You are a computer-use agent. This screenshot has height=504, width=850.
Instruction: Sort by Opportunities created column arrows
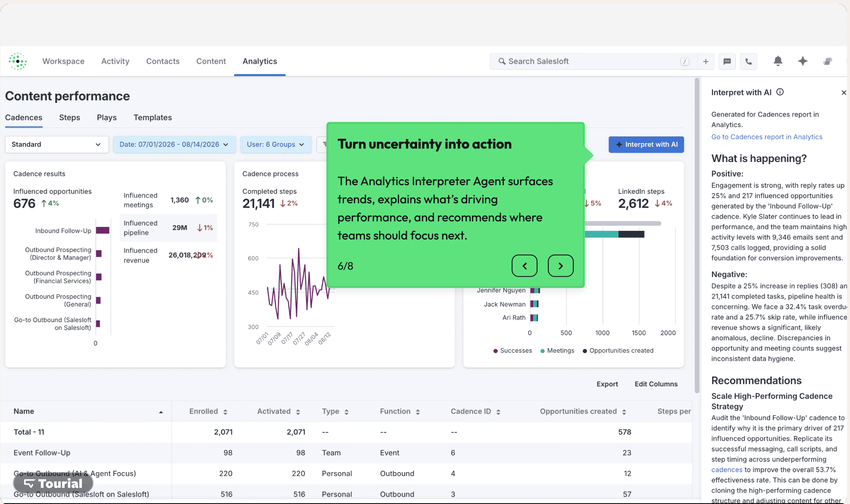click(x=624, y=412)
